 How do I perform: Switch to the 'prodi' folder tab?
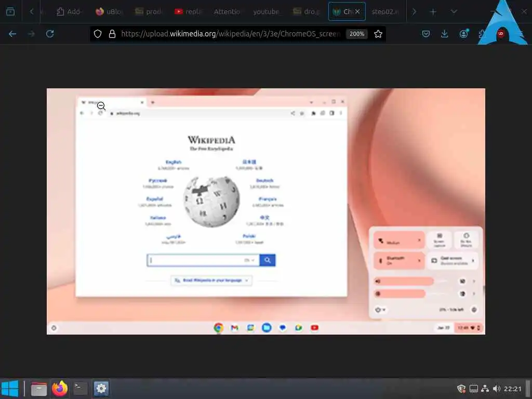148,11
